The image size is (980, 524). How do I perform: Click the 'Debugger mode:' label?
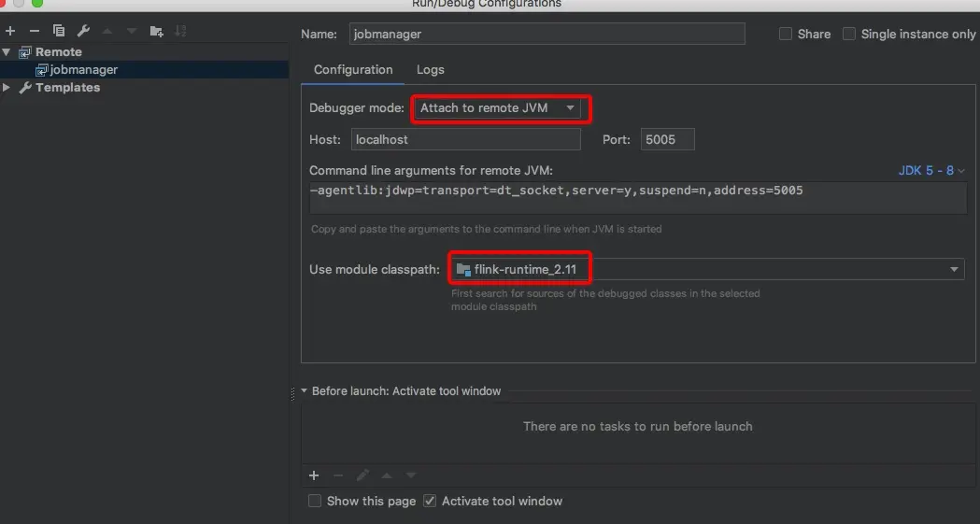[x=357, y=108]
